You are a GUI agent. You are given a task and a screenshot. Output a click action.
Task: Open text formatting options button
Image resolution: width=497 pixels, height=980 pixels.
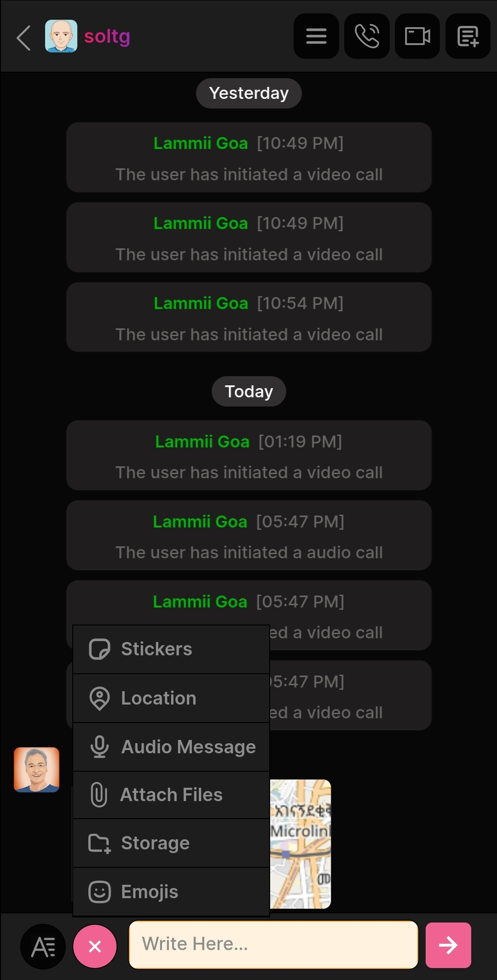point(43,946)
